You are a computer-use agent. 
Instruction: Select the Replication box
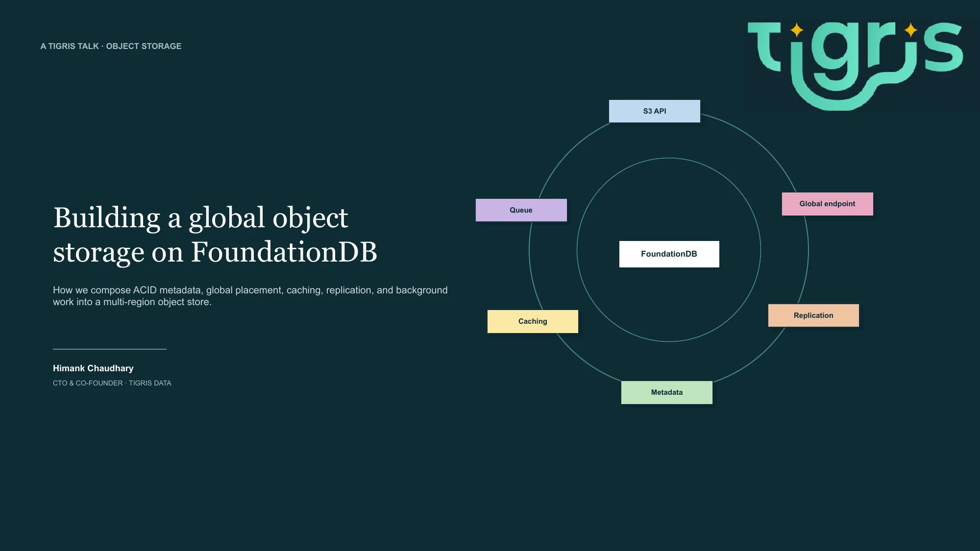814,315
